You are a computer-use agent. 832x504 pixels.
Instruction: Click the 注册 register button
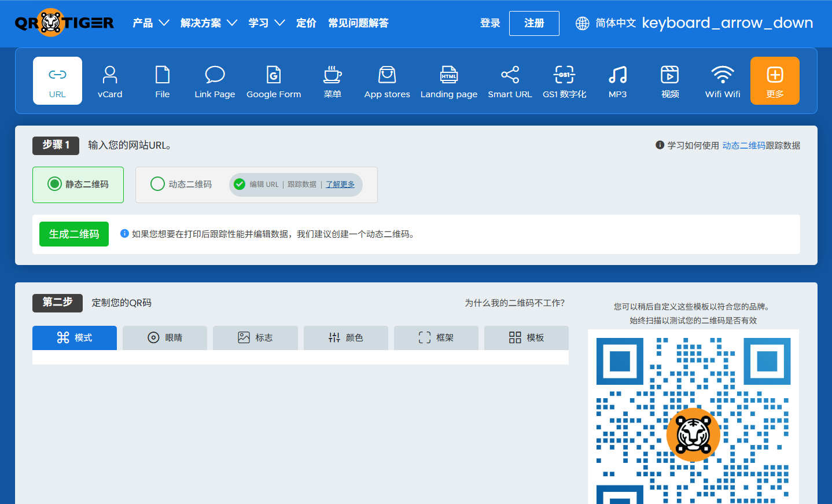pyautogui.click(x=534, y=23)
